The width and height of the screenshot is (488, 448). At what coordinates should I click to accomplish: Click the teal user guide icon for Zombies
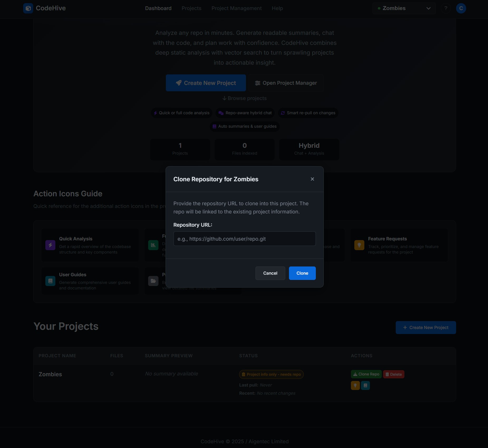click(365, 385)
